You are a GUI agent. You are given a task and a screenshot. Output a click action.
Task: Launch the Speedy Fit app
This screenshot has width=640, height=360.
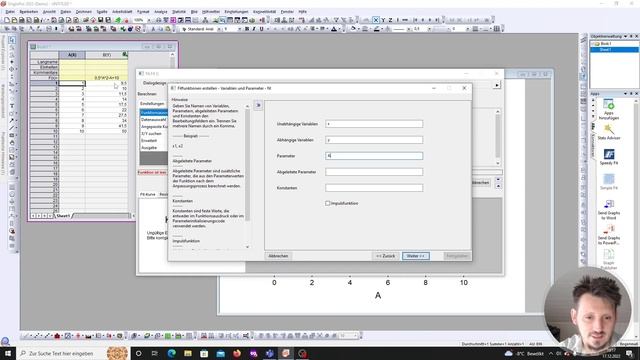pyautogui.click(x=609, y=157)
